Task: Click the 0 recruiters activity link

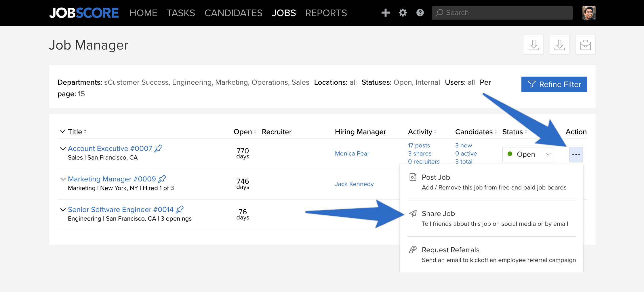Action: coord(424,162)
